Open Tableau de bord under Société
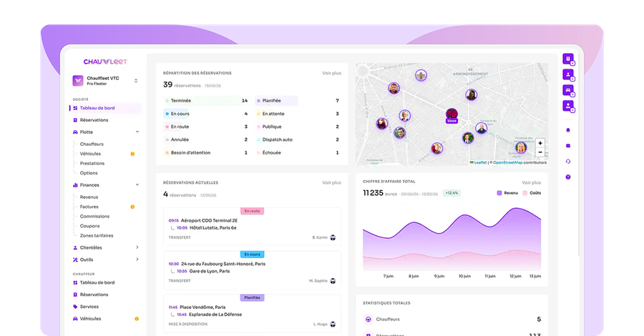The height and width of the screenshot is (336, 644). tap(105, 109)
